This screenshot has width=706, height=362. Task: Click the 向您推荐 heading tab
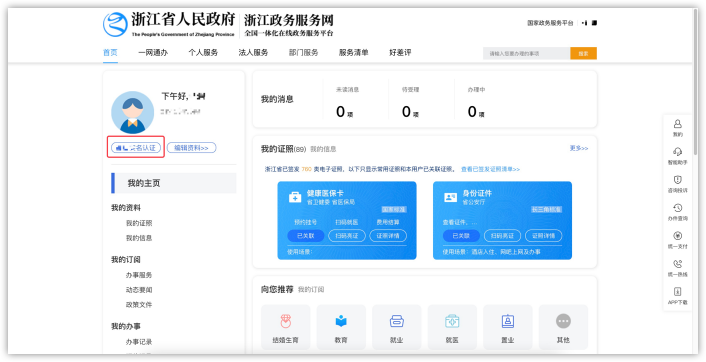[x=277, y=289]
